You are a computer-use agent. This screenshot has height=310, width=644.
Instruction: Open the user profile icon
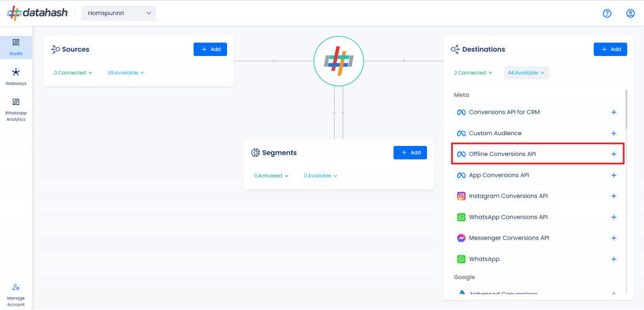tap(630, 14)
